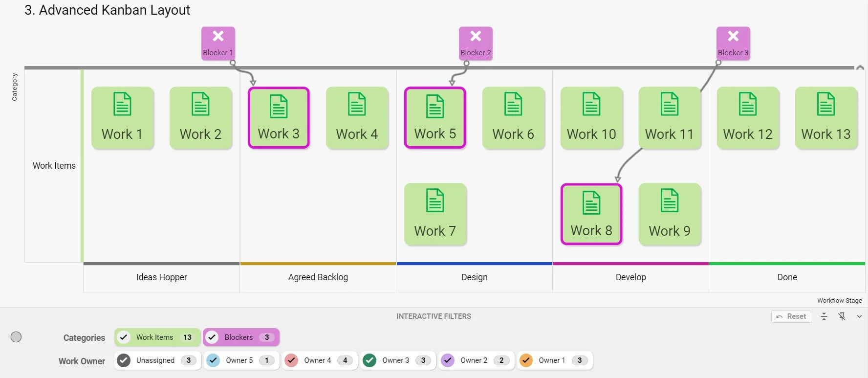Screen dimensions: 868x378
Task: Select the Work 13 card
Action: (x=826, y=118)
